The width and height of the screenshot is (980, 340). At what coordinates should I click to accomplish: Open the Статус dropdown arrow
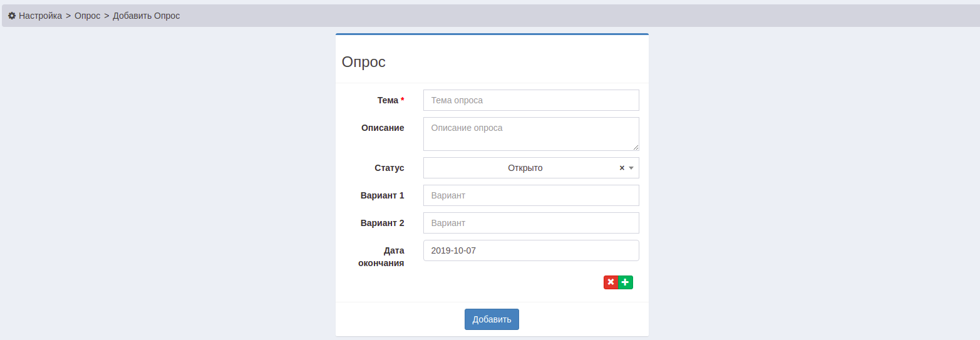pos(631,168)
